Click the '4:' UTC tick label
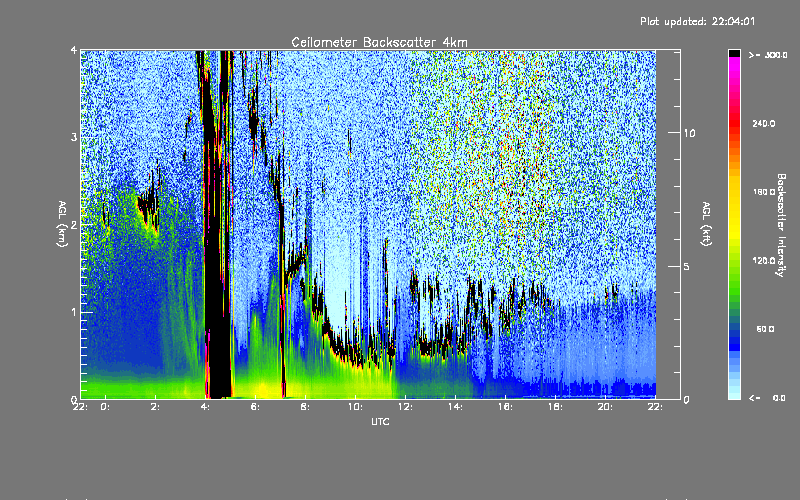 tap(206, 407)
